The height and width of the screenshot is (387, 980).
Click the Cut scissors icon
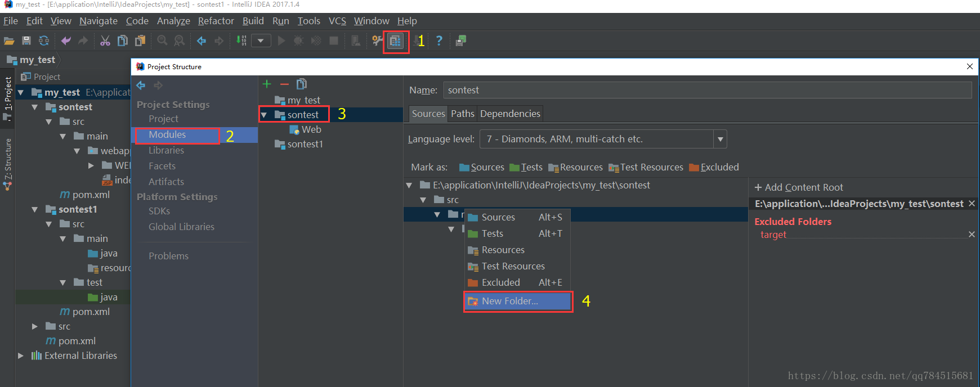pos(105,40)
